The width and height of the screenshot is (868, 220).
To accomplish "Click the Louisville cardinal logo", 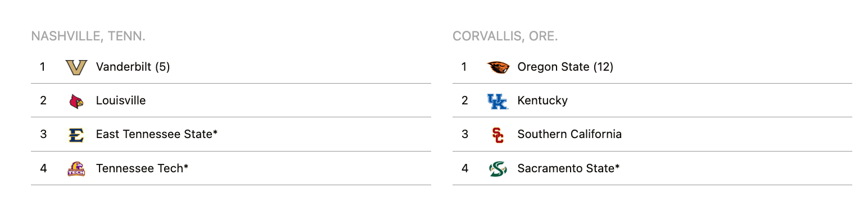I will (x=76, y=101).
